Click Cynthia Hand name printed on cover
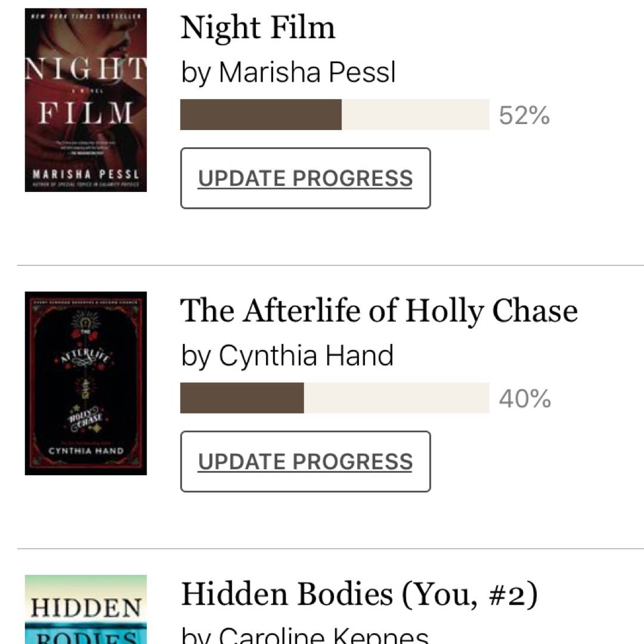Image resolution: width=644 pixels, height=644 pixels. (85, 451)
